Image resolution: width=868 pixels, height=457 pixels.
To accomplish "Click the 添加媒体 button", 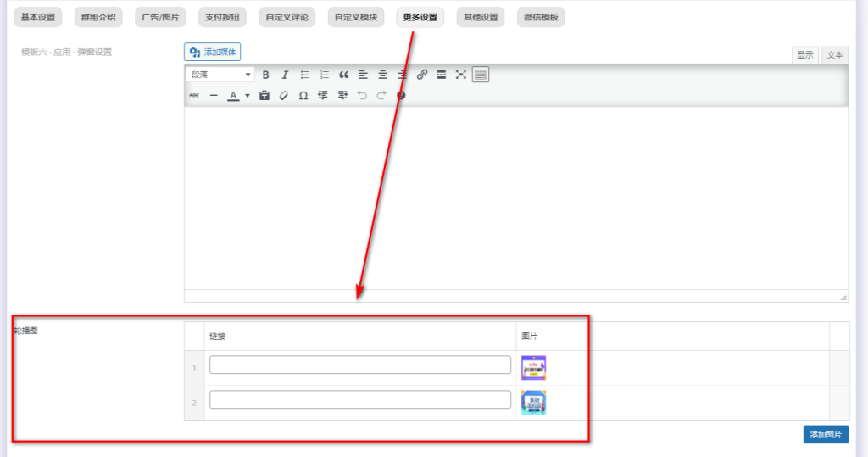I will point(213,53).
